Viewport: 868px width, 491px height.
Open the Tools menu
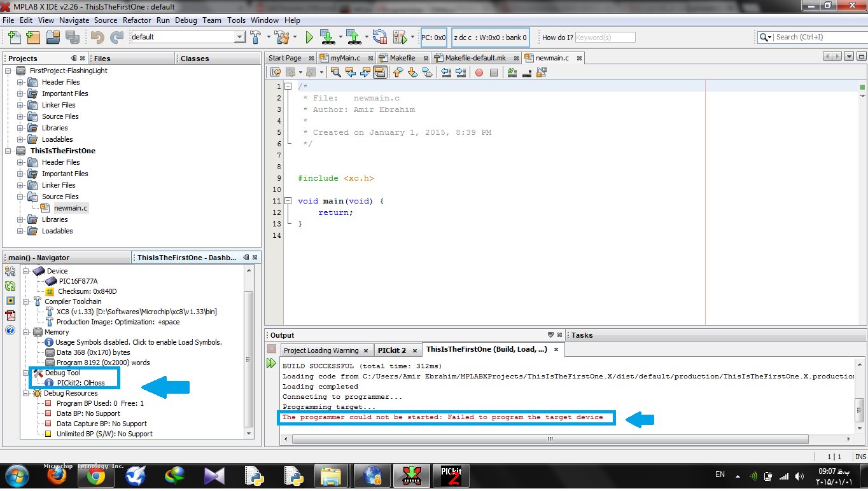[x=236, y=20]
